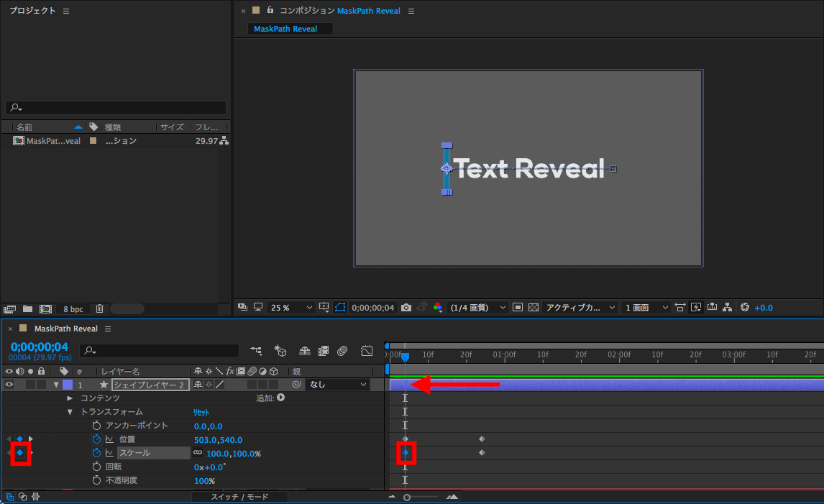The width and height of the screenshot is (824, 504).
Task: Open the Graph Editor from timeline header
Action: click(x=367, y=351)
